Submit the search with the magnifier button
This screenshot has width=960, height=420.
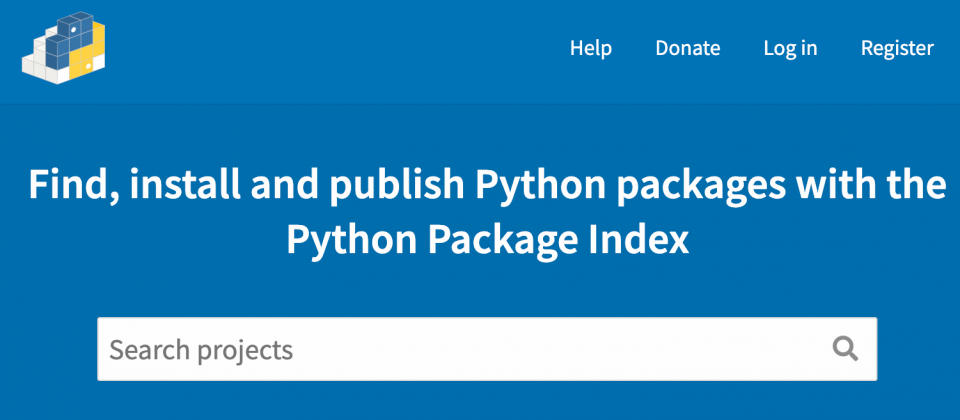point(845,349)
